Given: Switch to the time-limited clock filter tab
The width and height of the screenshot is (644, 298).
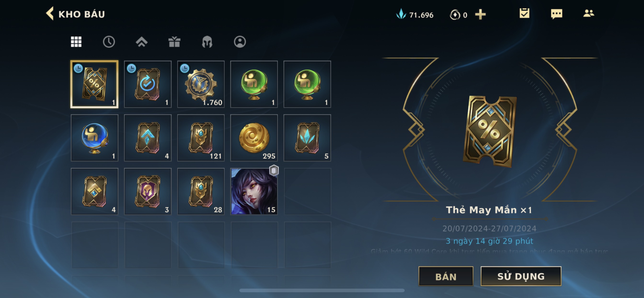Looking at the screenshot, I should click(109, 42).
